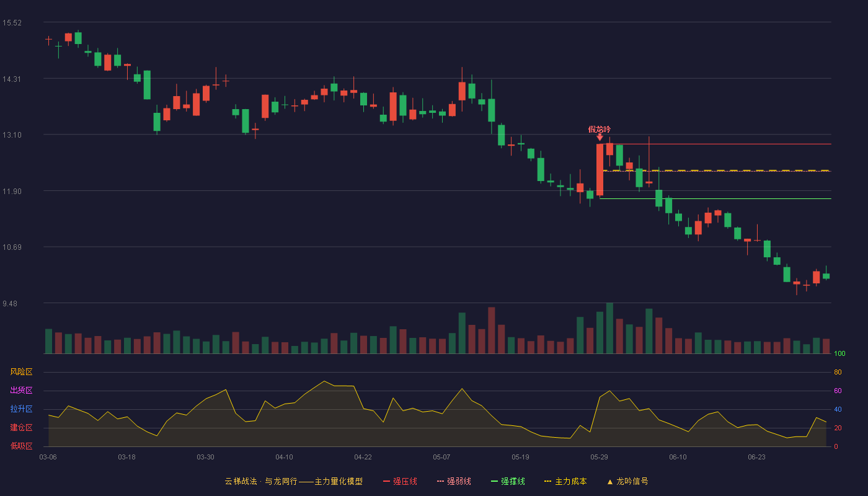Click the 06-10 date label
The height and width of the screenshot is (496, 868).
pyautogui.click(x=678, y=457)
